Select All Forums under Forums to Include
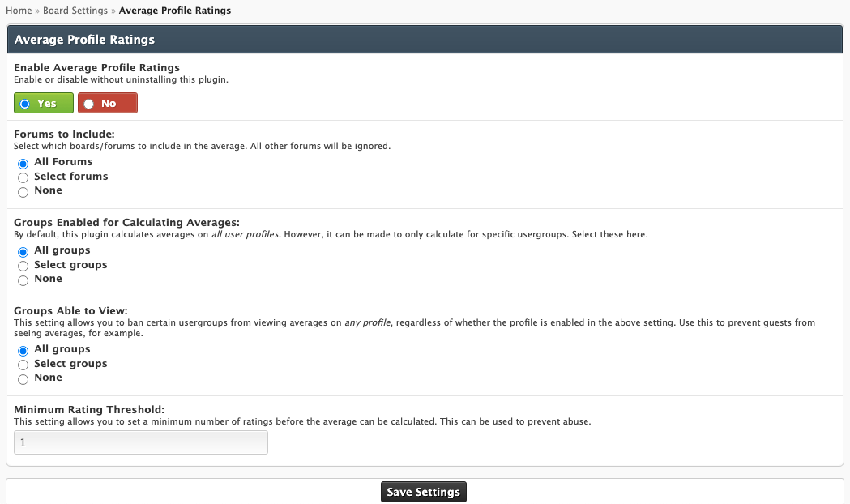Viewport: 850px width, 504px height. click(x=23, y=163)
